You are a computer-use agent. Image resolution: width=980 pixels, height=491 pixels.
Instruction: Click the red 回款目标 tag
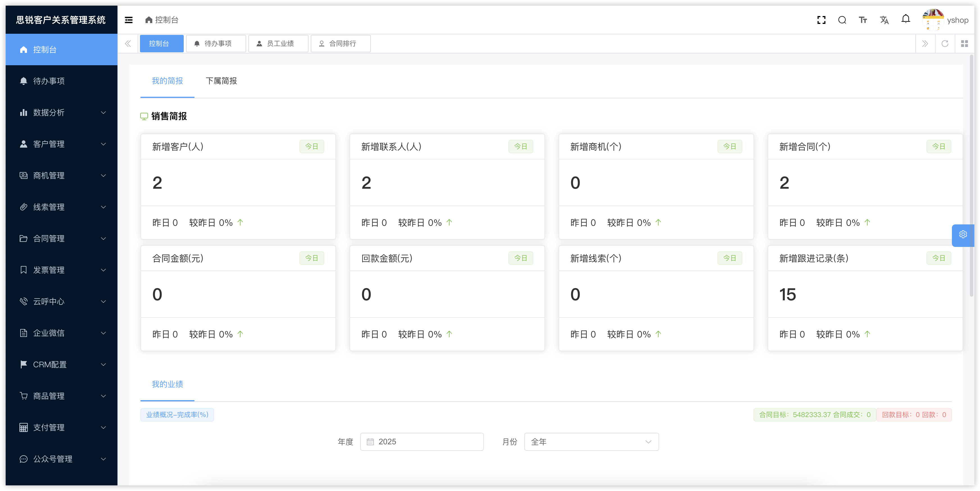pos(914,415)
